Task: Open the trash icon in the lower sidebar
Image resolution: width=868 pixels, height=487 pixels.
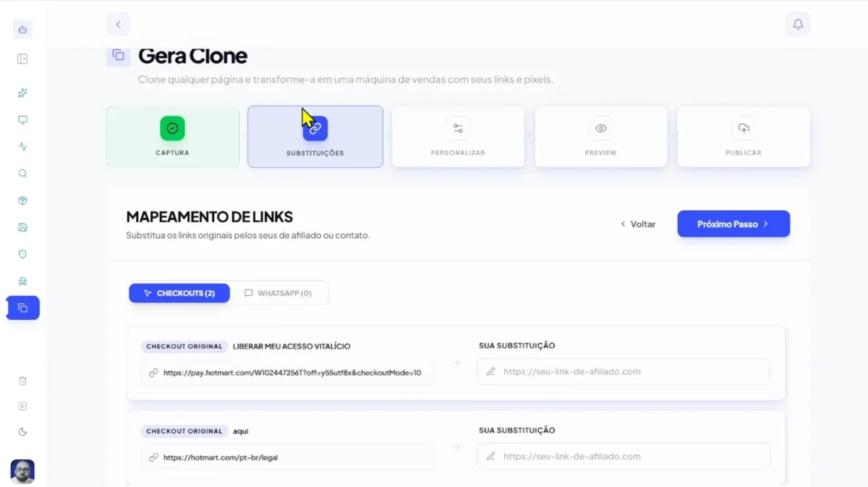Action: (22, 381)
